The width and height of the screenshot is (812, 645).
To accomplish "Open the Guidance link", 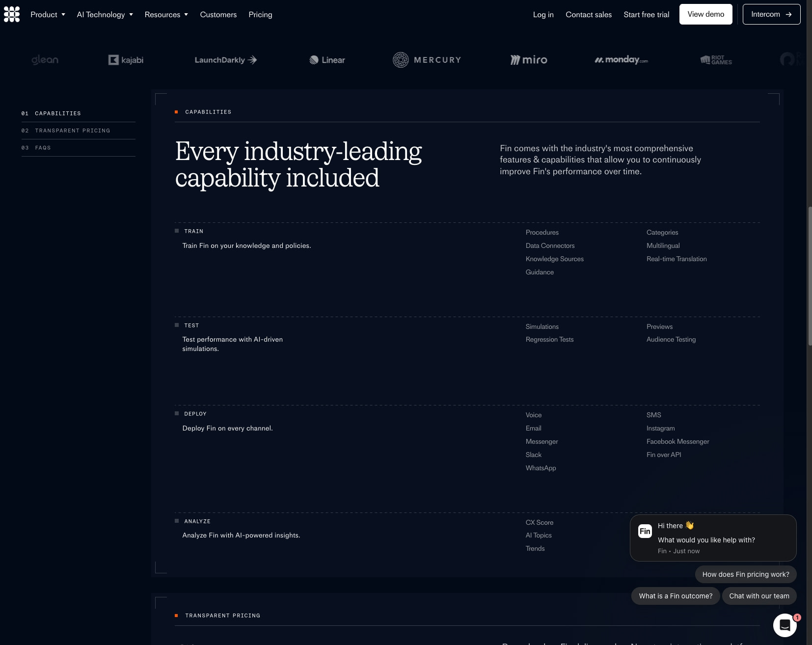I will click(540, 272).
